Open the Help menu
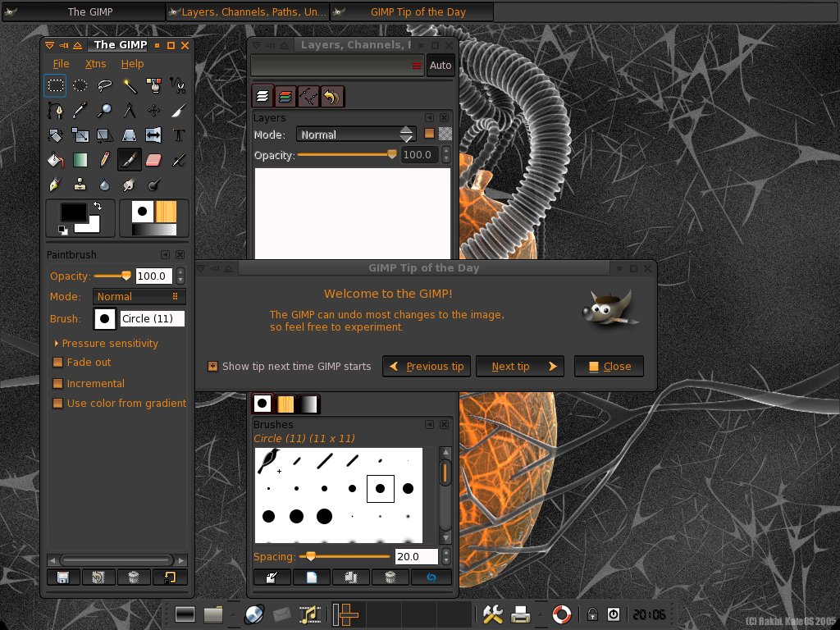This screenshot has height=630, width=840. (132, 64)
